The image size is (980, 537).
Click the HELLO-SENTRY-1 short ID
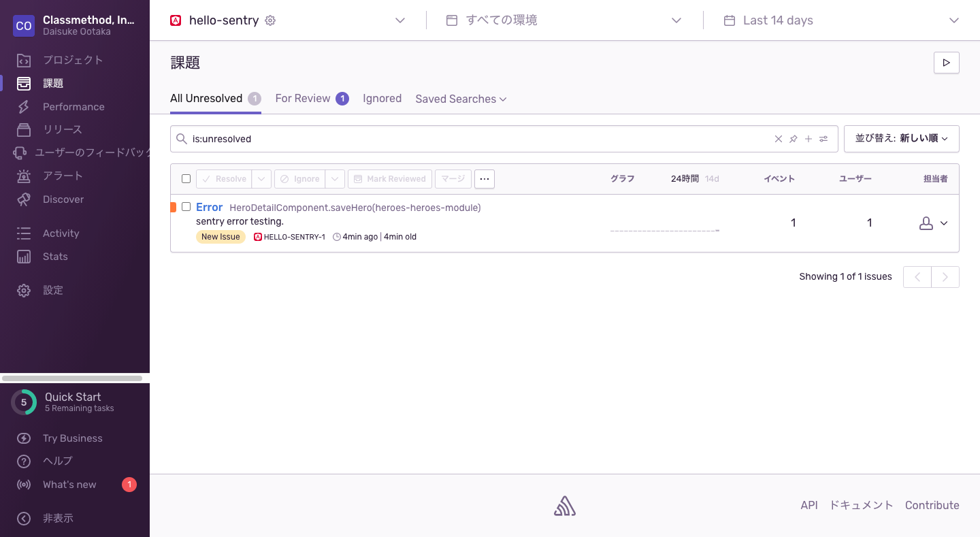(x=294, y=237)
